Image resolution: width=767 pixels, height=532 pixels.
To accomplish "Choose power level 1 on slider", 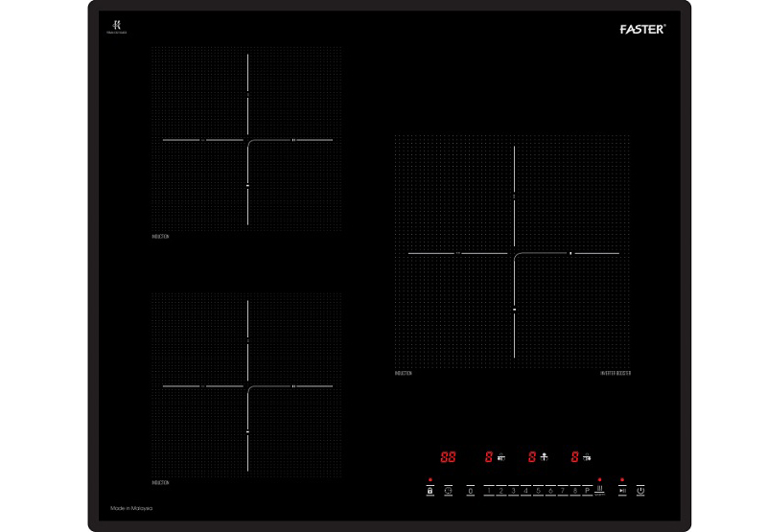I will [489, 491].
